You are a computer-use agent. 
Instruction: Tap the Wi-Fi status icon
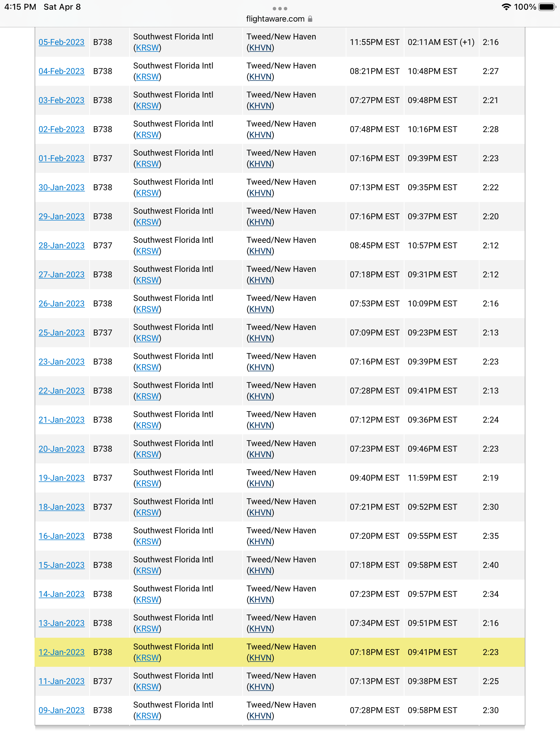click(506, 7)
